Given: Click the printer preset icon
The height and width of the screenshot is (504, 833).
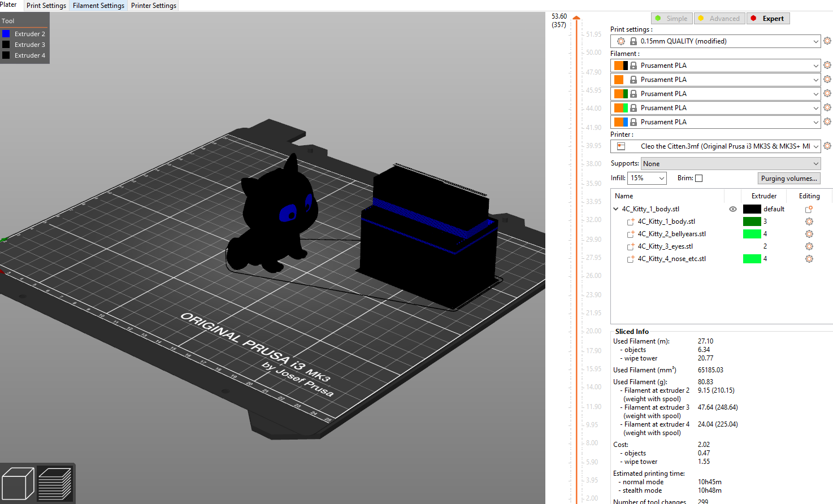Looking at the screenshot, I should tap(621, 146).
